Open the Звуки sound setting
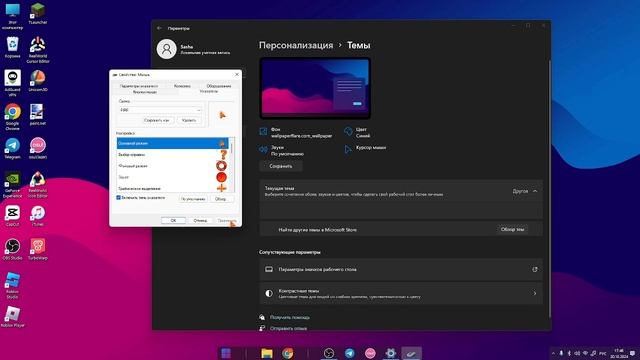640x360 pixels. (x=282, y=150)
